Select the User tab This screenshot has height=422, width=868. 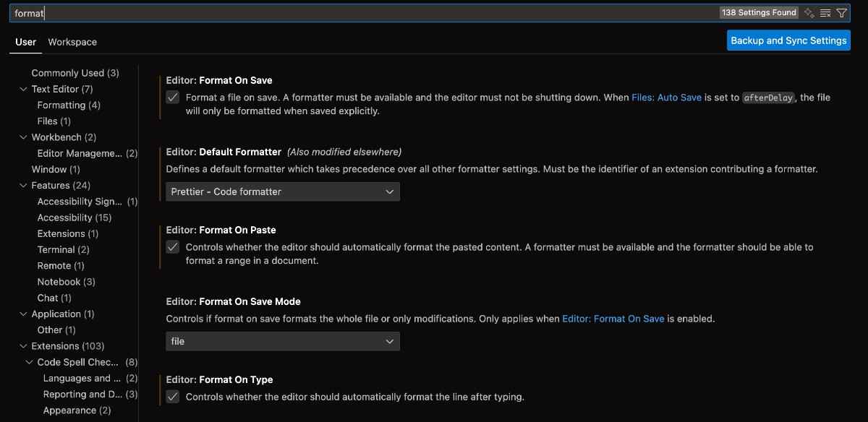[25, 42]
